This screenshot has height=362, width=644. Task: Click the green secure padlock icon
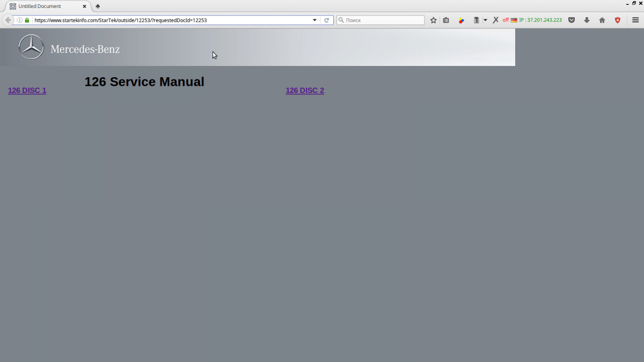(x=27, y=20)
